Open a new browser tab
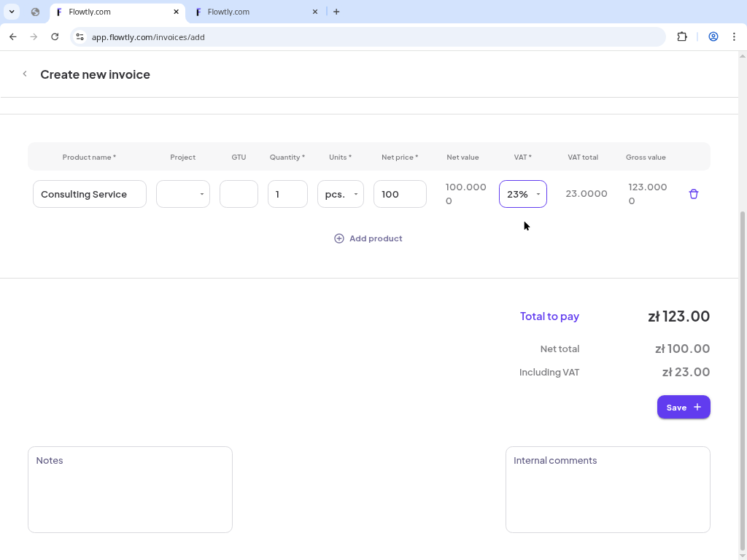Image resolution: width=747 pixels, height=560 pixels. [336, 12]
